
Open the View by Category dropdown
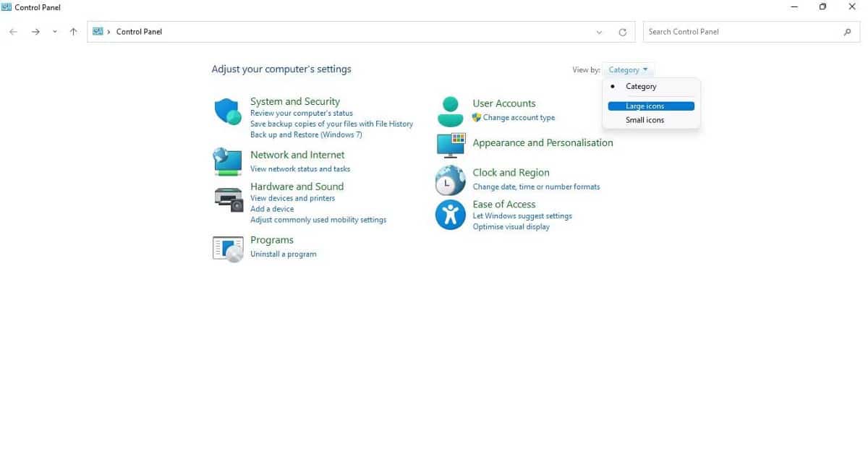pos(628,70)
